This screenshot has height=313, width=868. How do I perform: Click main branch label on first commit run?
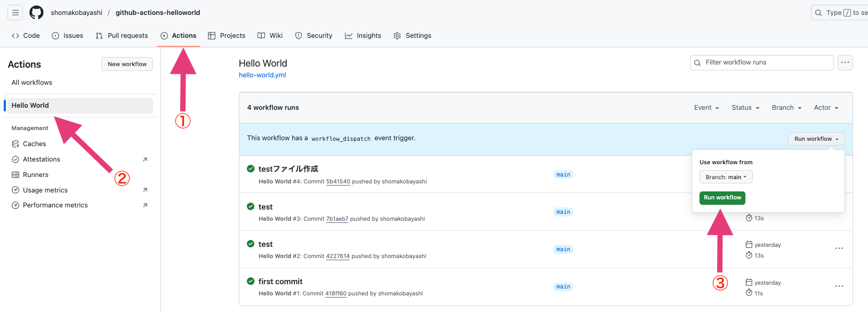(x=563, y=287)
